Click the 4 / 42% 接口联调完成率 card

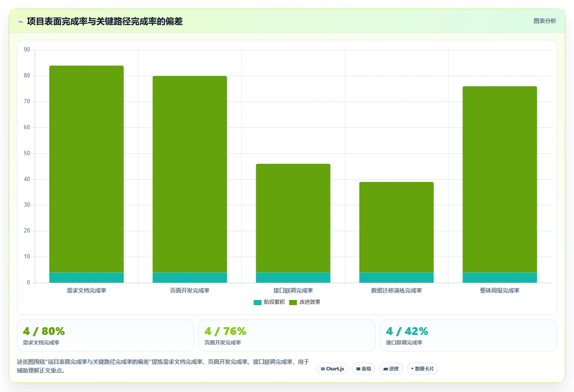coord(468,335)
